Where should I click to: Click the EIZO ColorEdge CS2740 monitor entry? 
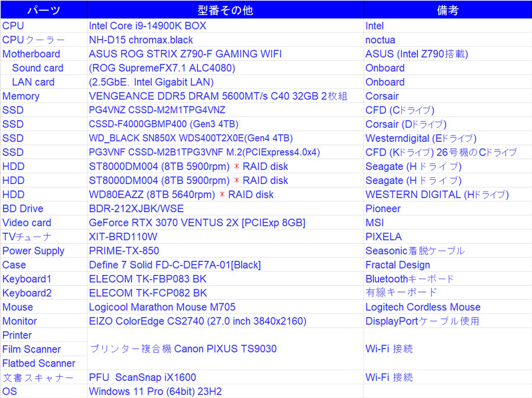pyautogui.click(x=197, y=321)
